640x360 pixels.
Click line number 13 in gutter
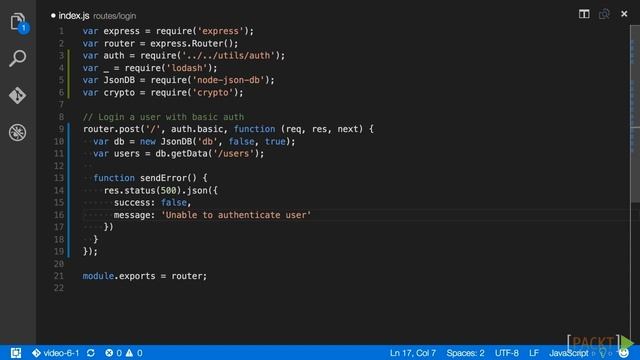click(x=59, y=178)
